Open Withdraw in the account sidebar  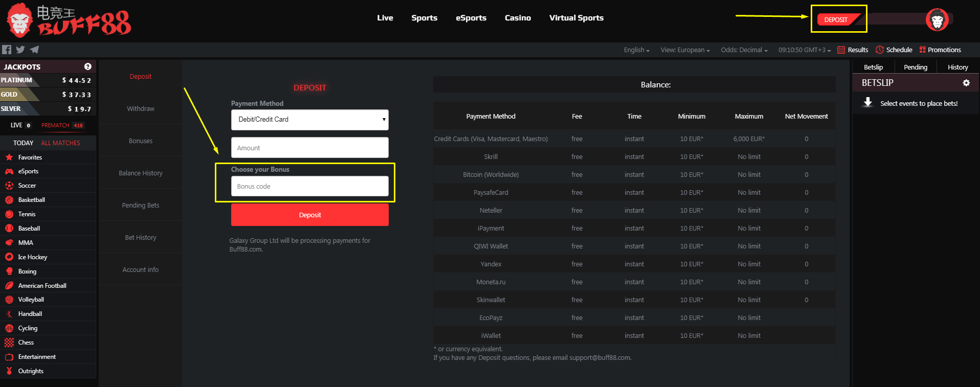tap(141, 109)
